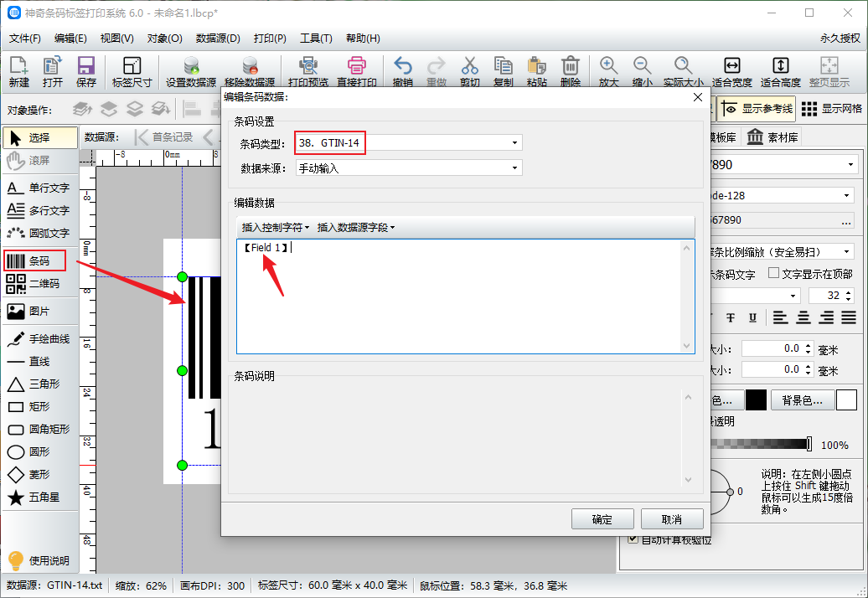Viewport: 868px width, 598px height.
Task: Open the 数据源(D) menu
Action: pos(218,39)
